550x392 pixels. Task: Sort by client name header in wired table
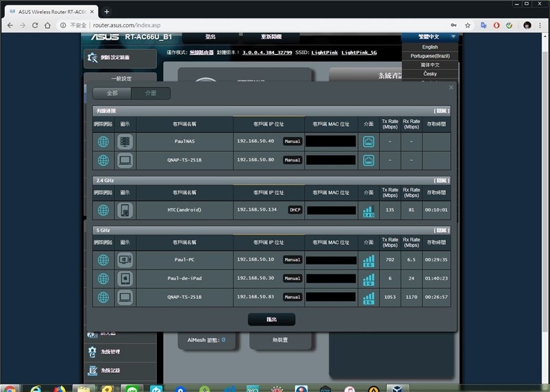click(x=184, y=124)
